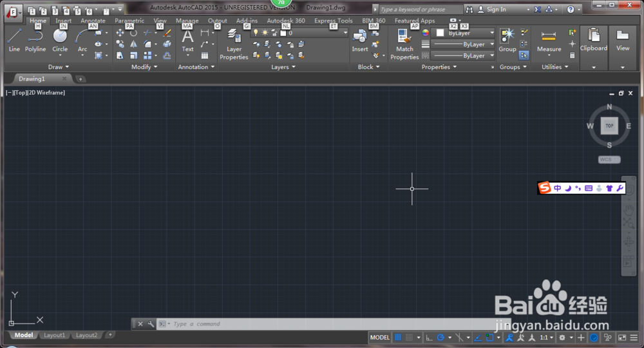Open the Clipboard panel button
The height and width of the screenshot is (348, 644).
click(x=594, y=48)
